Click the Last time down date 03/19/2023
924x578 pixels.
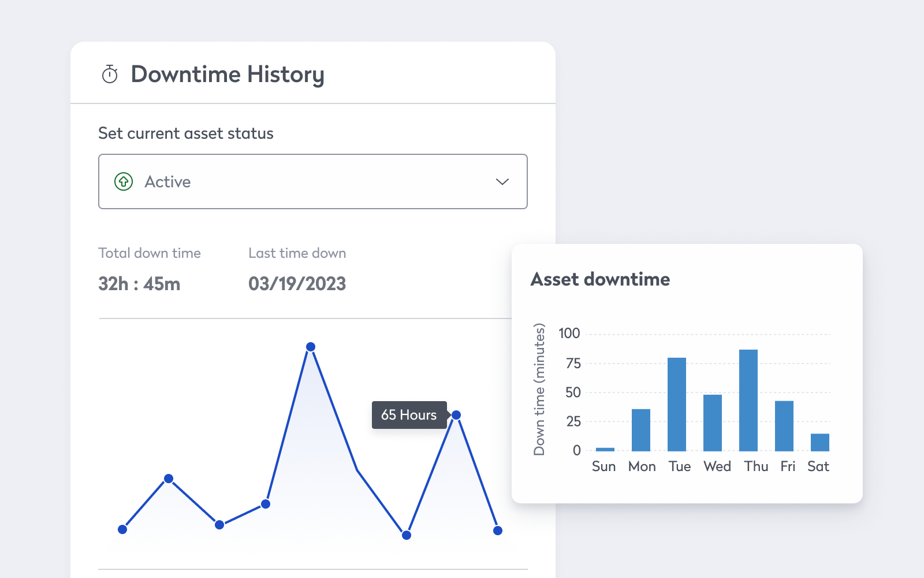click(297, 284)
